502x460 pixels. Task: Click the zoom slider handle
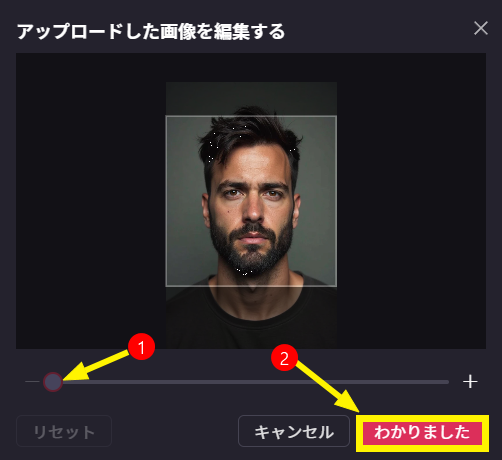(53, 382)
